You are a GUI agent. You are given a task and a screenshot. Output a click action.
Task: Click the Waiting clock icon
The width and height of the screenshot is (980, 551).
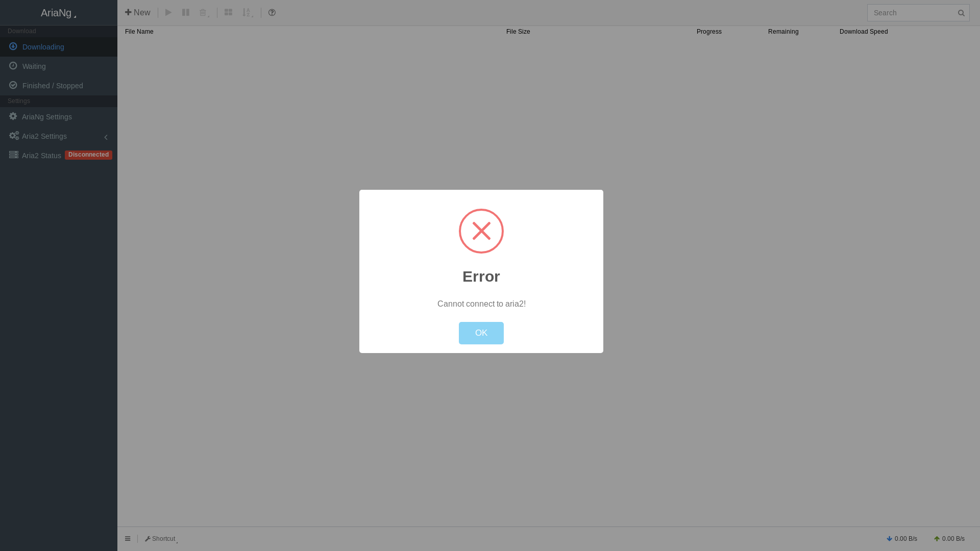tap(13, 66)
